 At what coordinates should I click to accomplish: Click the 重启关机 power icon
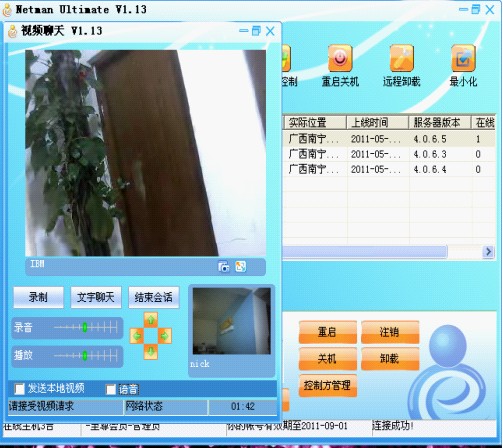(340, 58)
